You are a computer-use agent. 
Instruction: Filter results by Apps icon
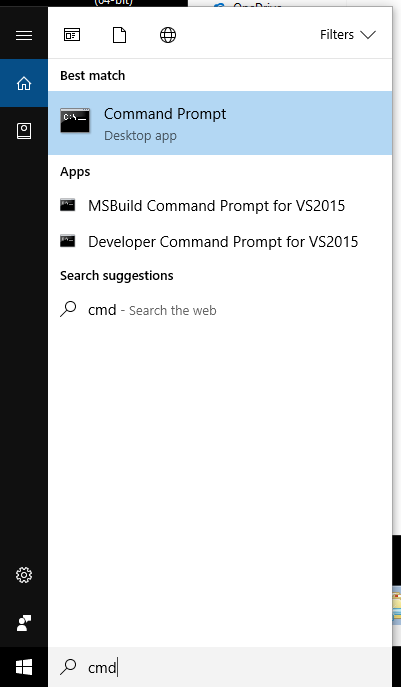(72, 35)
